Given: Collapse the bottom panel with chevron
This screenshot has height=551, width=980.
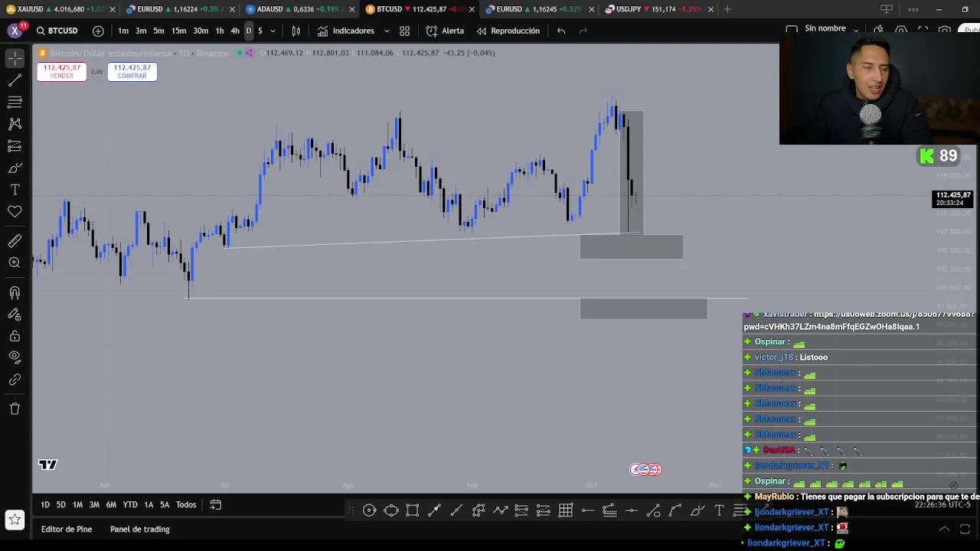Looking at the screenshot, I should [x=944, y=529].
